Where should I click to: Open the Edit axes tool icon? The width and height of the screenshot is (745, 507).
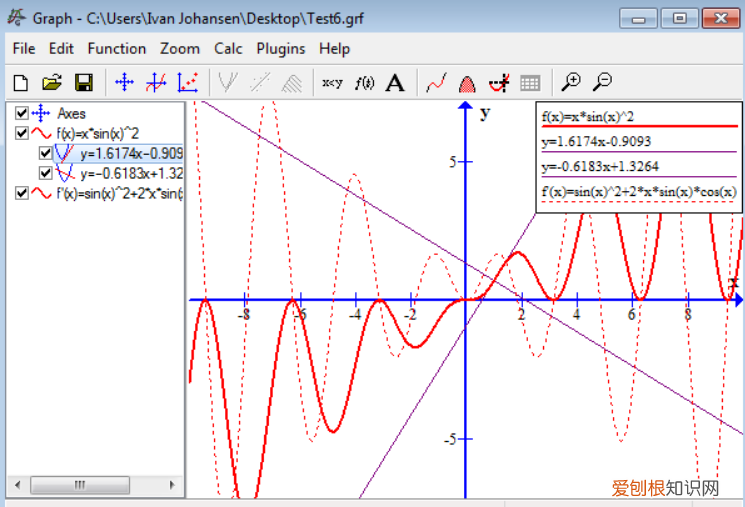click(124, 83)
